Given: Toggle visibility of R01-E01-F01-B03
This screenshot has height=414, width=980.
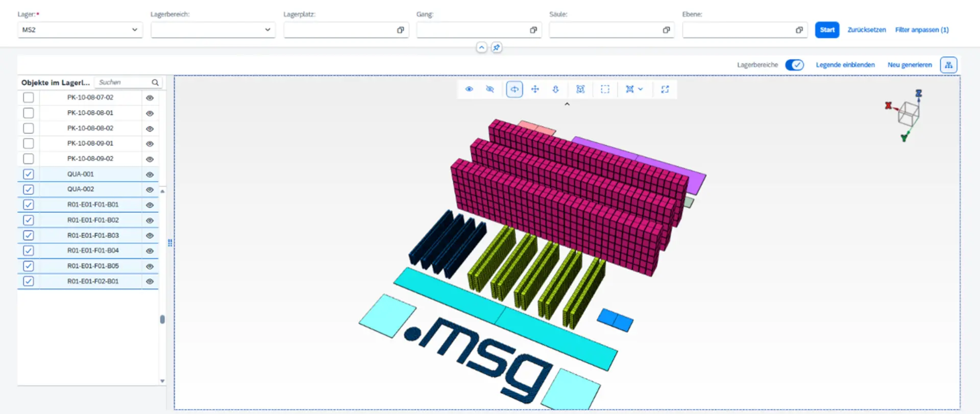Looking at the screenshot, I should click(x=150, y=236).
